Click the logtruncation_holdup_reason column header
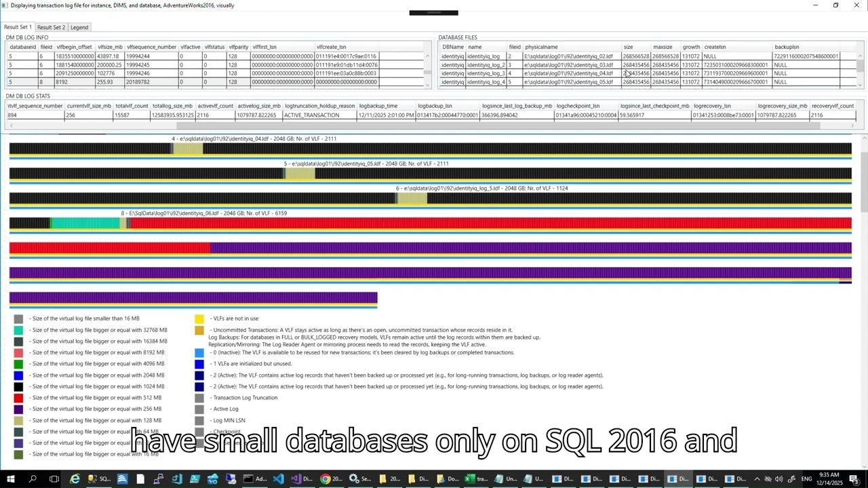 [320, 106]
